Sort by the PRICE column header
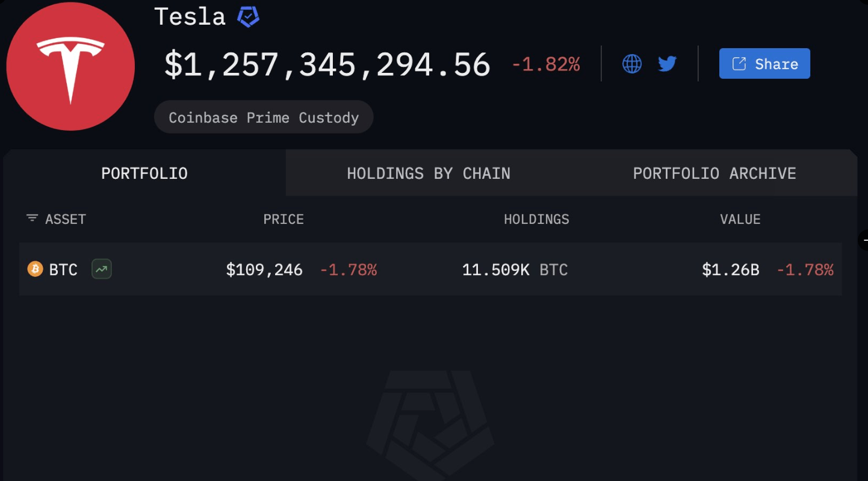 tap(284, 219)
